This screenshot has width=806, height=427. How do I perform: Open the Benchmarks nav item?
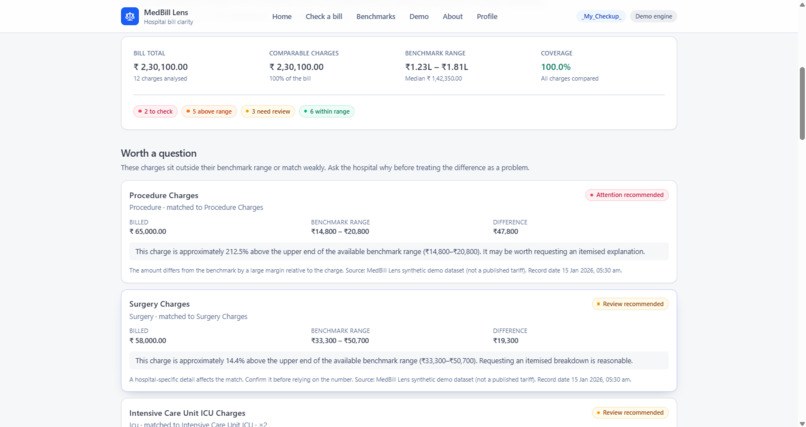(x=376, y=16)
